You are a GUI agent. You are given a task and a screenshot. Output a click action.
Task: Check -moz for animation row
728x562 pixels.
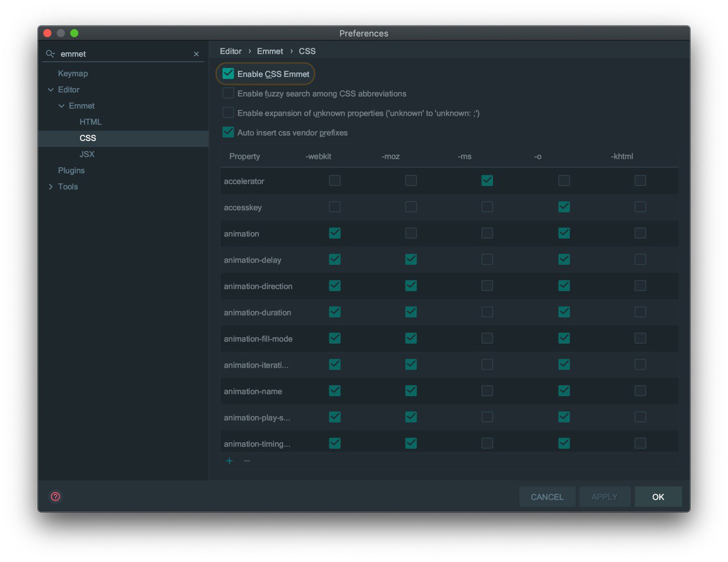tap(411, 233)
